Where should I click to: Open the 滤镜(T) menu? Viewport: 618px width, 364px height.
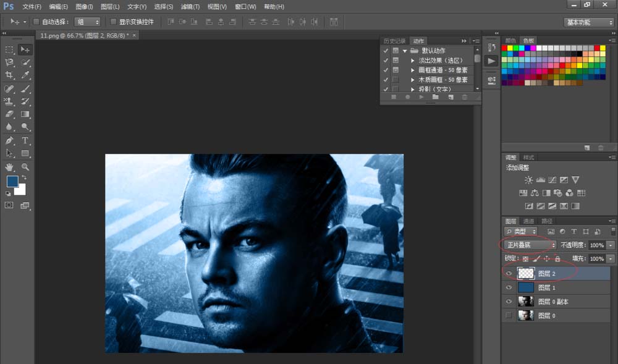tap(190, 6)
